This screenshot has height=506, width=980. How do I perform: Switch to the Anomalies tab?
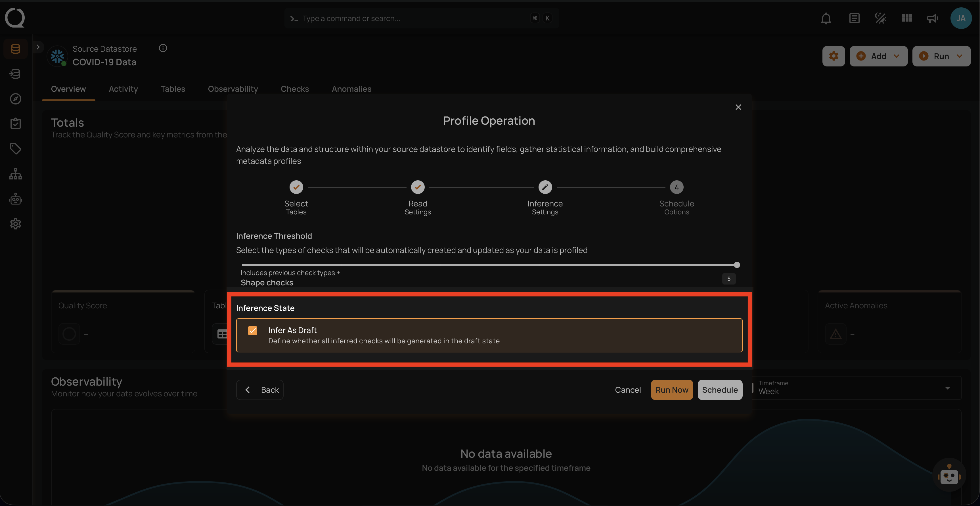tap(351, 89)
